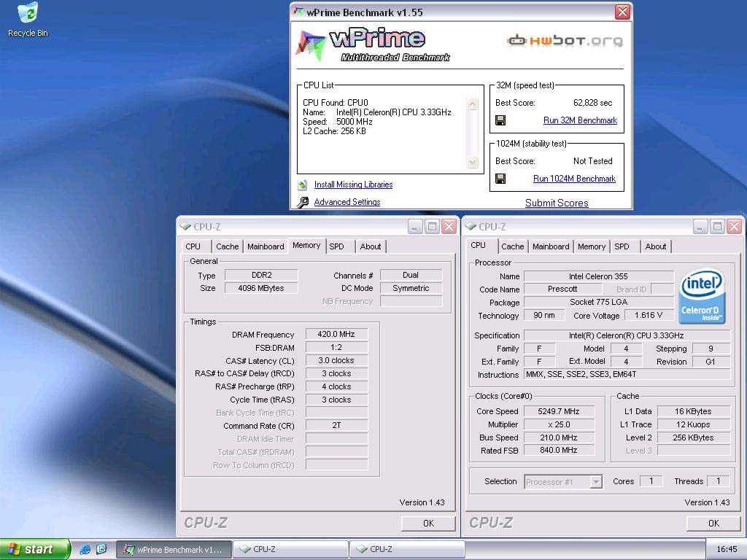Click the Instructions field MMX, SSE, SSE2

[627, 374]
